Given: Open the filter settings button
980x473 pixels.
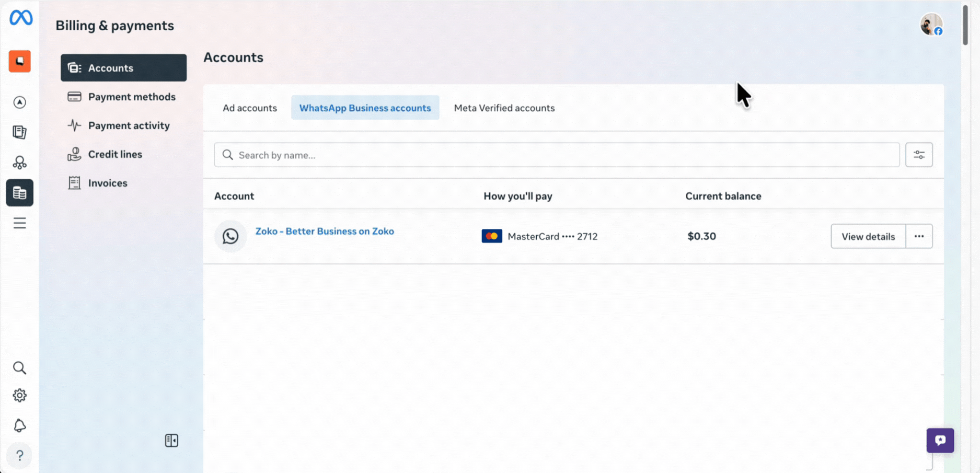Looking at the screenshot, I should coord(919,155).
